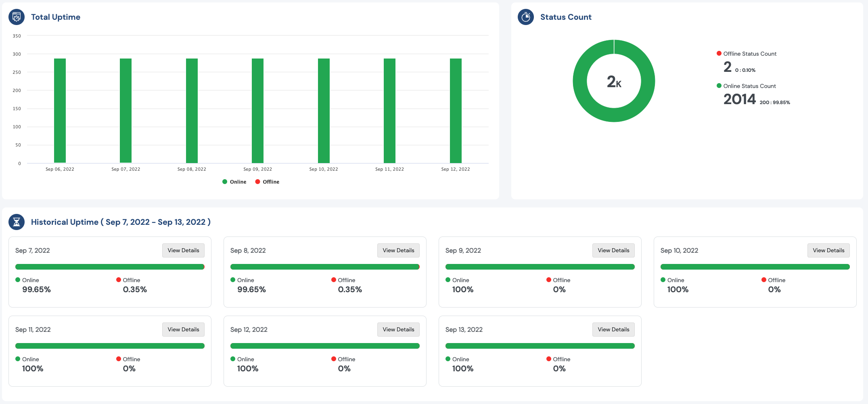Click the Sep 08, 2022 green bar
The width and height of the screenshot is (868, 404).
click(x=192, y=111)
